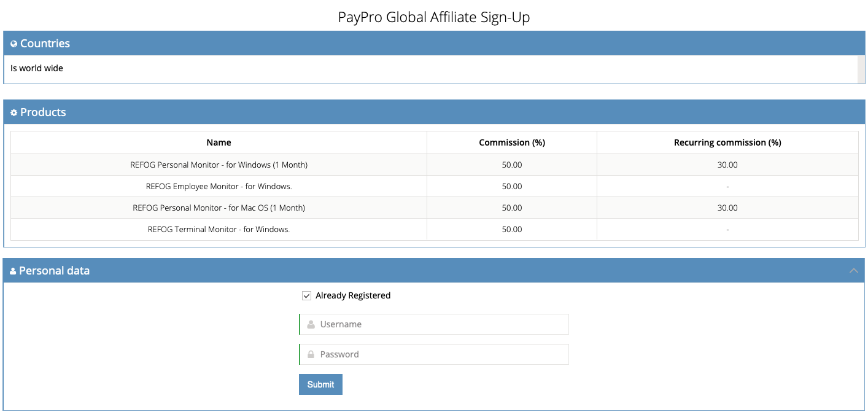
Task: Click the Countries panel scrollbar
Action: tap(861, 69)
